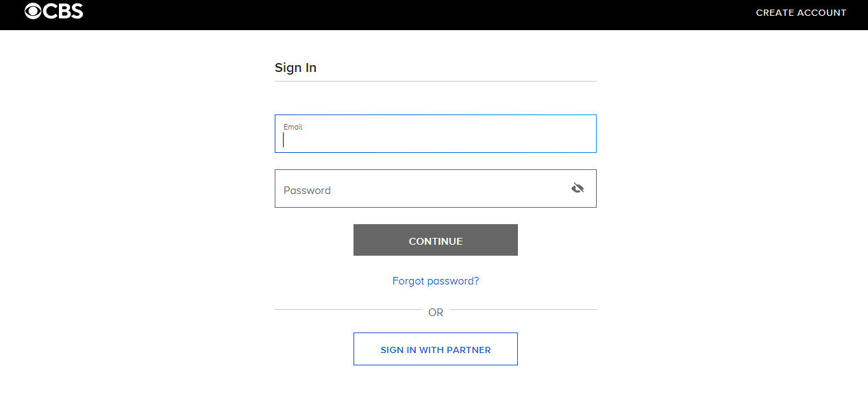
Task: Open the Forgot password? link
Action: [x=436, y=281]
